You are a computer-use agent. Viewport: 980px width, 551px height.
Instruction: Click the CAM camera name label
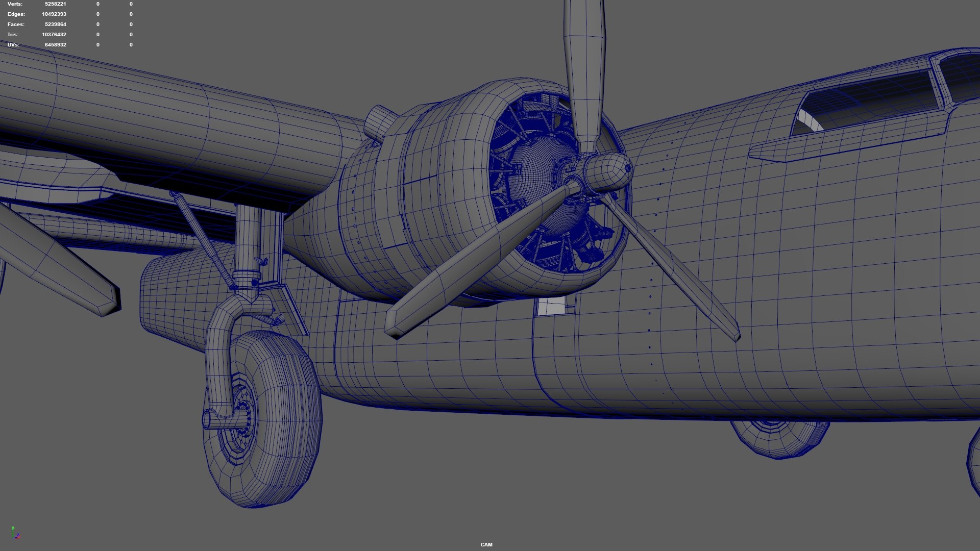486,545
